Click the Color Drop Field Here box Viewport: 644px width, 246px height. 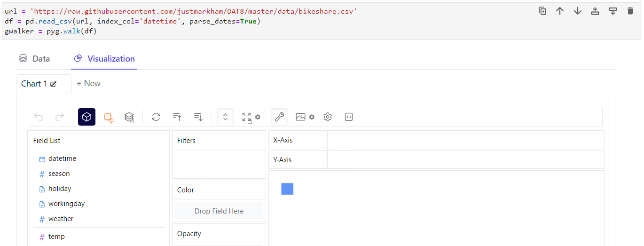pyautogui.click(x=219, y=211)
